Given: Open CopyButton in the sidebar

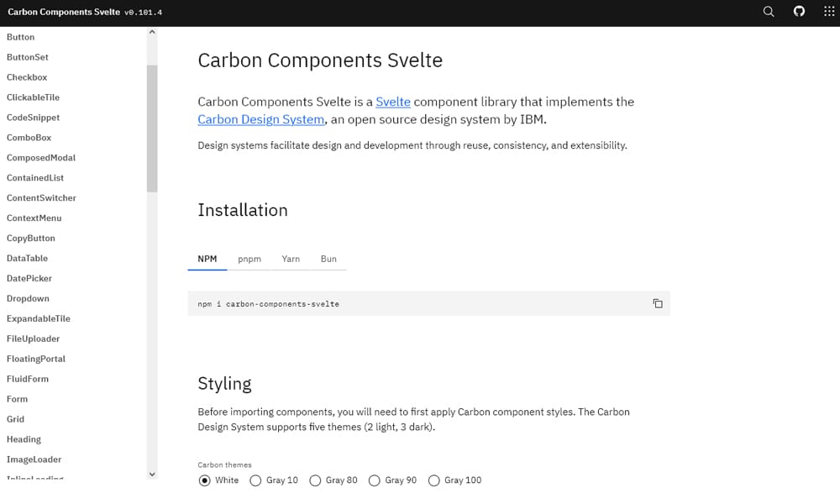Looking at the screenshot, I should [30, 238].
